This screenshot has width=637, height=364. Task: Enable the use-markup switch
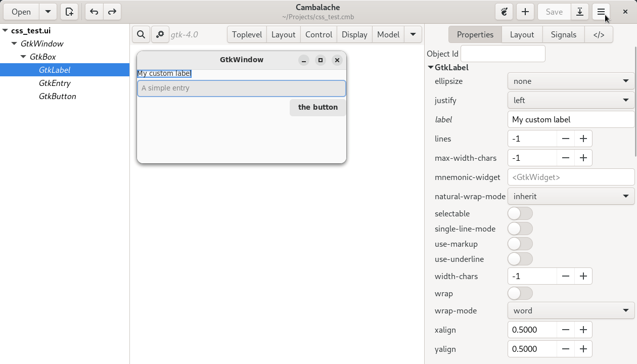[520, 244]
